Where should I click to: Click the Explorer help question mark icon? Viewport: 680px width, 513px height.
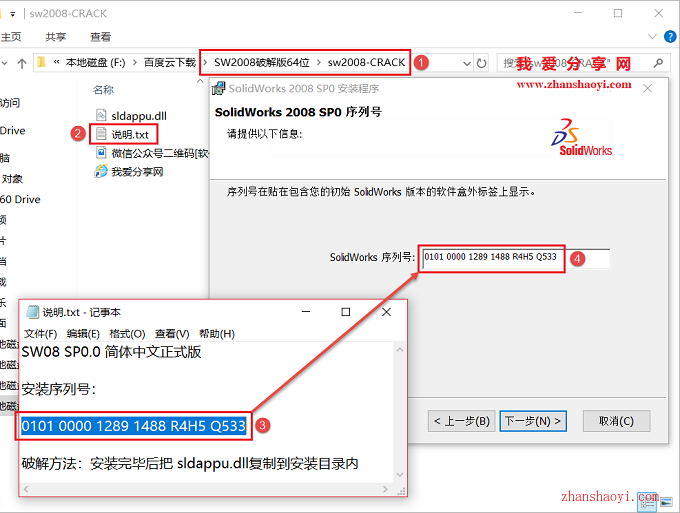[670, 37]
